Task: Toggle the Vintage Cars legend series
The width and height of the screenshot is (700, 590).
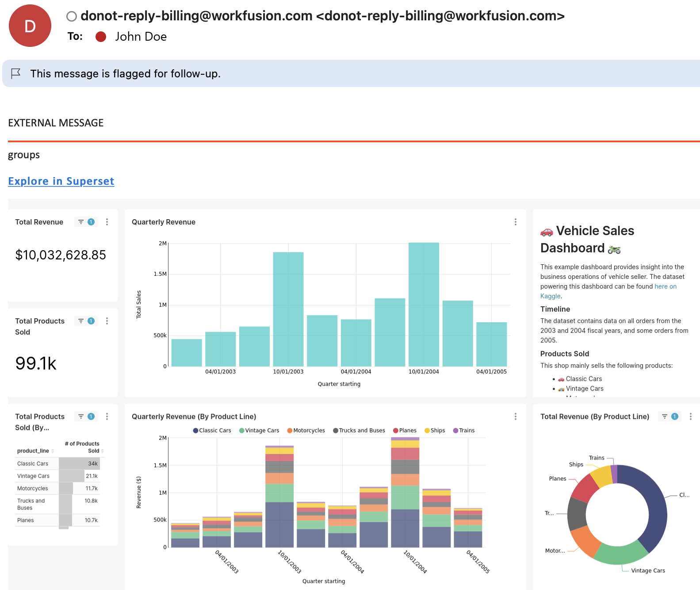Action: (259, 430)
